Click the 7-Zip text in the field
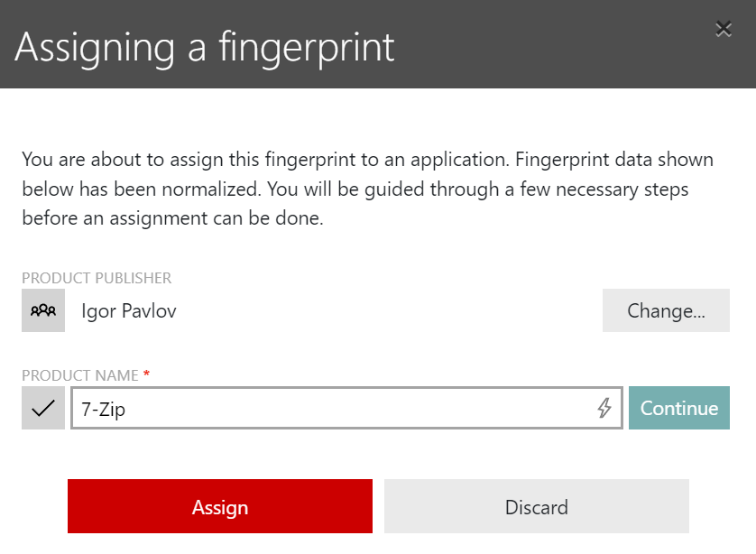This screenshot has width=756, height=554. pyautogui.click(x=99, y=408)
